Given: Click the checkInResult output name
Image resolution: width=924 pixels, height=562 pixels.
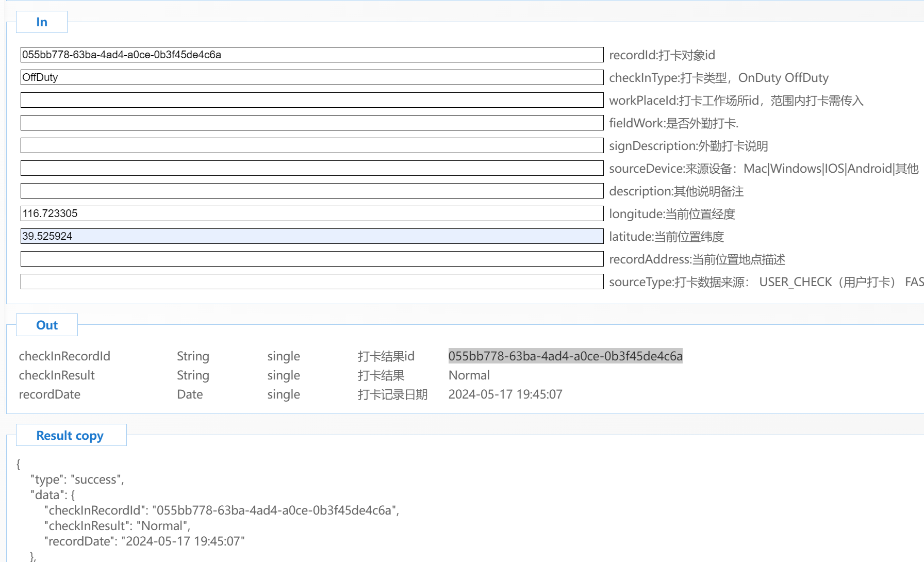Looking at the screenshot, I should 57,375.
